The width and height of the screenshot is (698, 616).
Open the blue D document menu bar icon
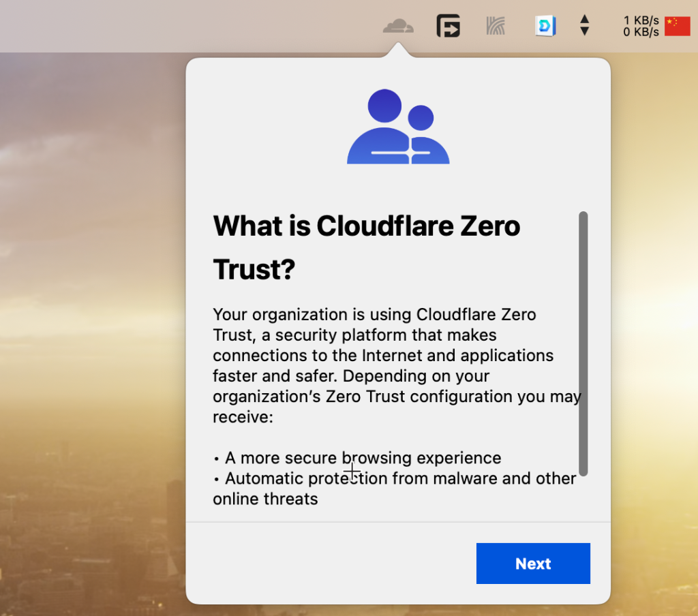coord(545,26)
